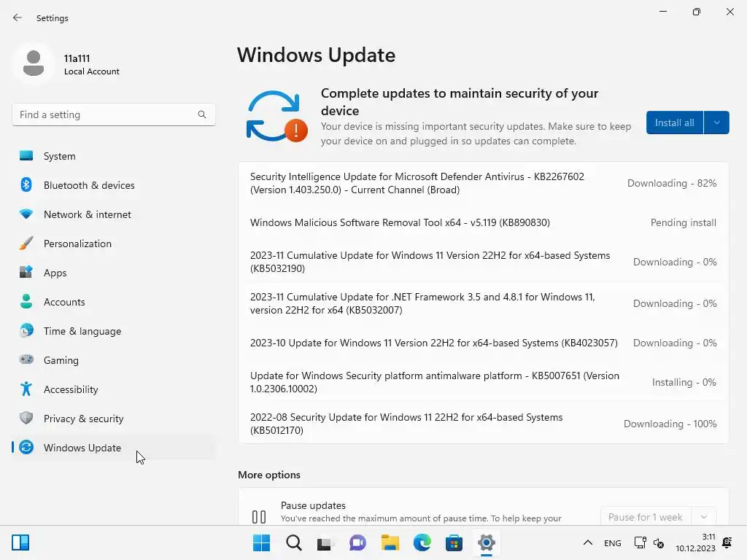This screenshot has height=560, width=747.
Task: Click the Pending install status
Action: click(x=683, y=222)
